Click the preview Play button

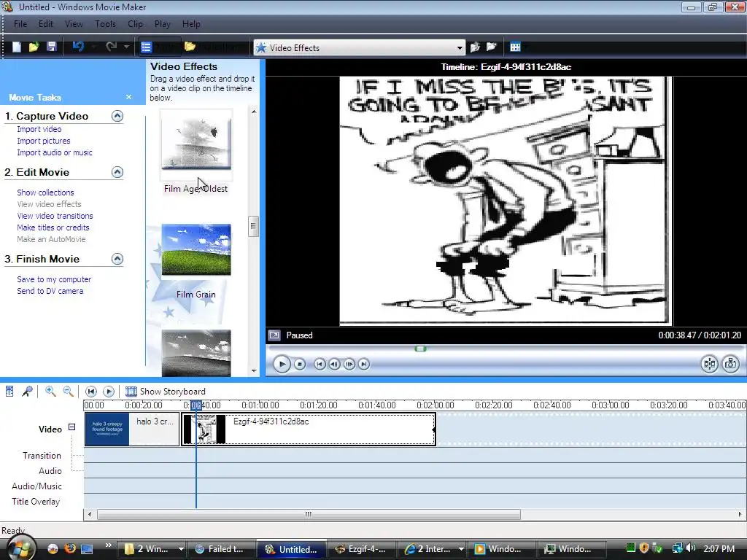[282, 365]
